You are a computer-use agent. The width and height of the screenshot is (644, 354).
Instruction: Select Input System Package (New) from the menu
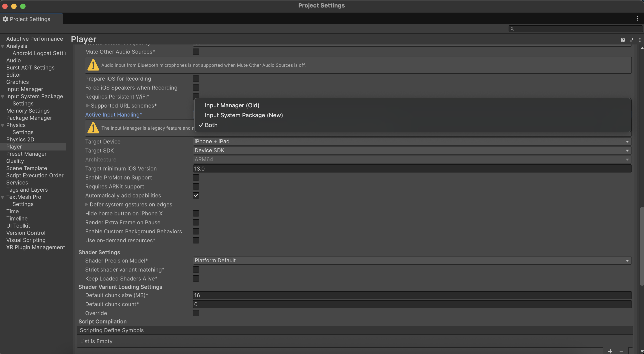tap(244, 115)
